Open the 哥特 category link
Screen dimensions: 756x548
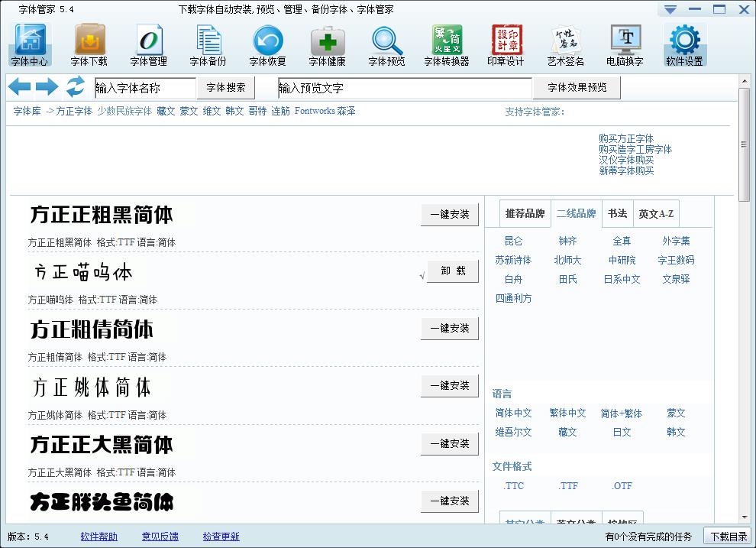click(x=257, y=111)
